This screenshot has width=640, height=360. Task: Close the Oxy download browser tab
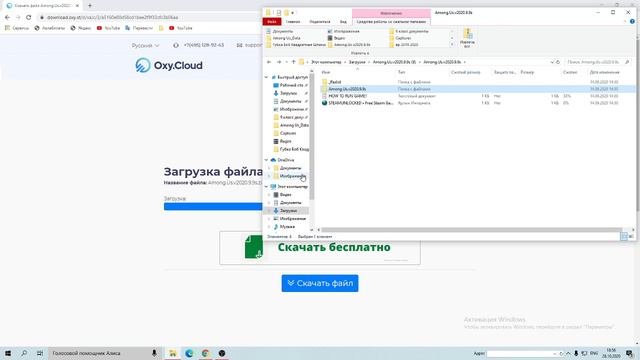77,6
